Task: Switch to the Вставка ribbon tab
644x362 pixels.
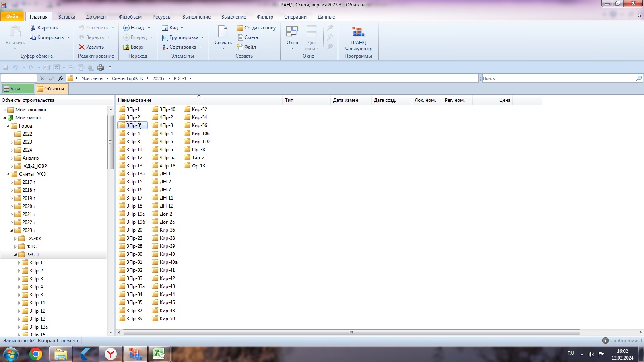Action: [x=67, y=17]
